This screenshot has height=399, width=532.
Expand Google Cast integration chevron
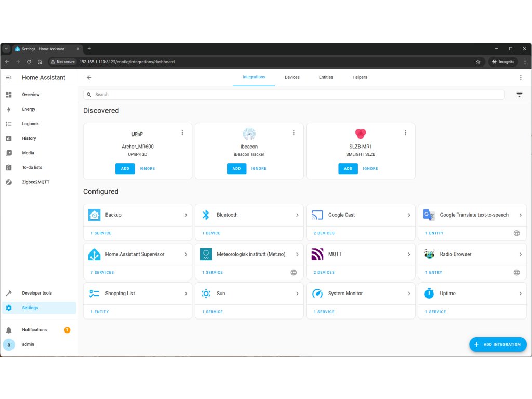[x=409, y=215]
